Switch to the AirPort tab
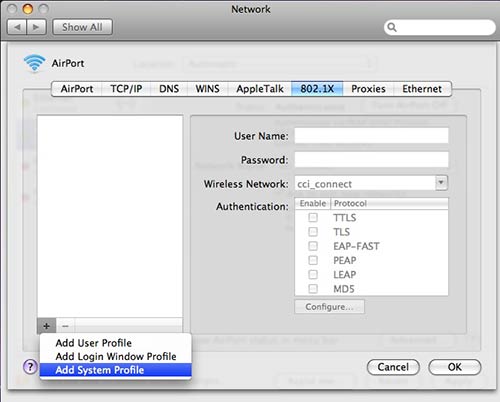500x402 pixels. [77, 89]
